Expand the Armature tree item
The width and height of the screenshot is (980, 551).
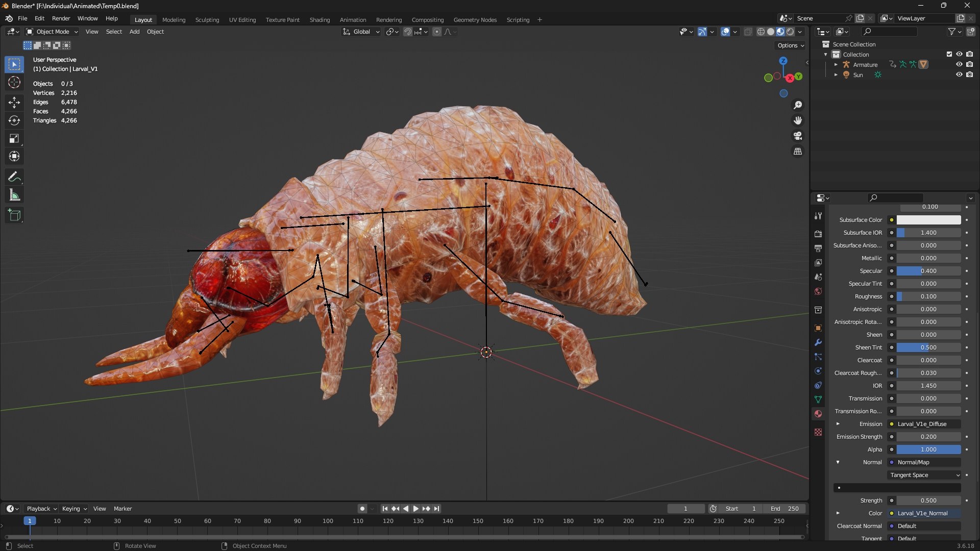pyautogui.click(x=836, y=65)
